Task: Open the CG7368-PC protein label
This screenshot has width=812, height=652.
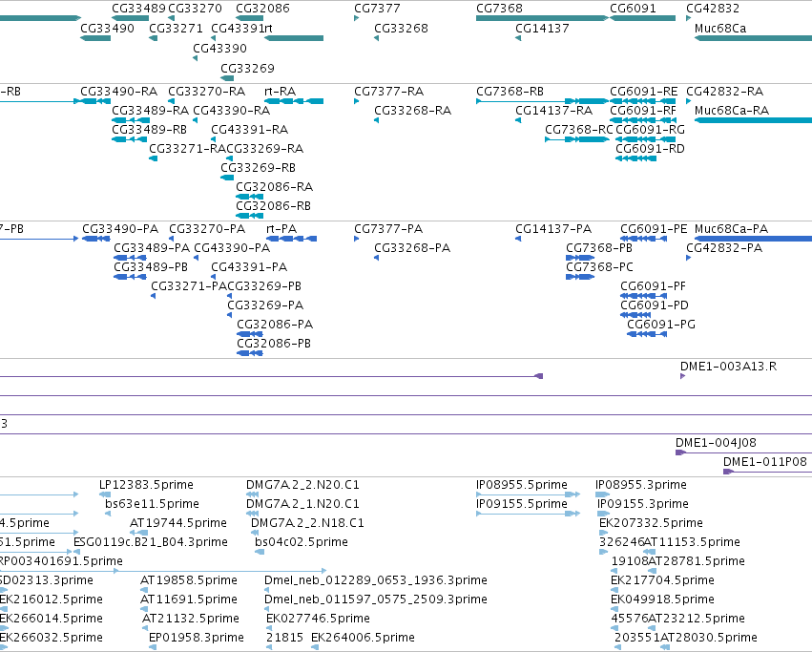Action: click(599, 267)
